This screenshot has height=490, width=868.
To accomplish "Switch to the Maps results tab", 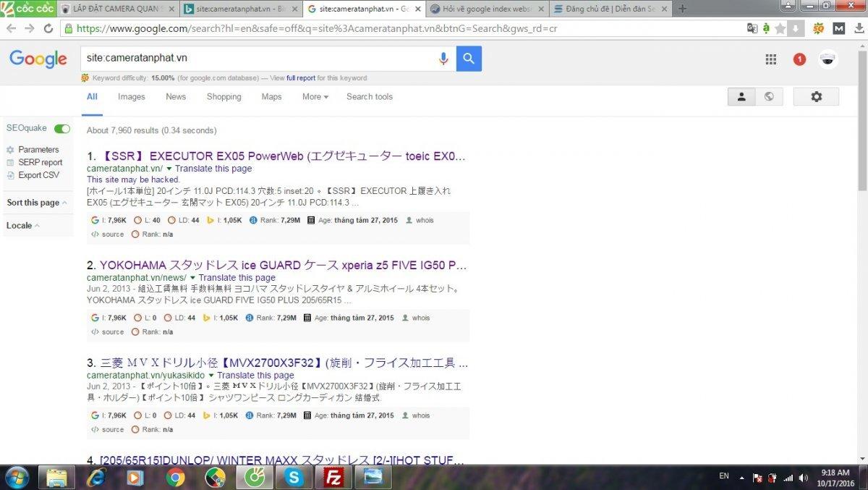I will point(272,97).
